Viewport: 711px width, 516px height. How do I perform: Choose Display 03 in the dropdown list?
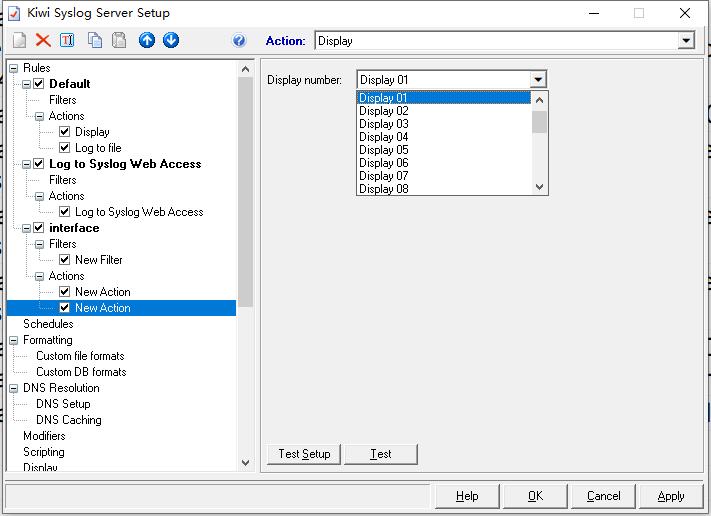(x=383, y=124)
